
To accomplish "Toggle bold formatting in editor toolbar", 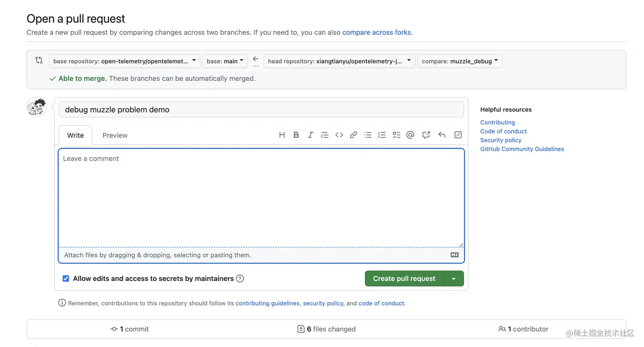I will pos(296,135).
